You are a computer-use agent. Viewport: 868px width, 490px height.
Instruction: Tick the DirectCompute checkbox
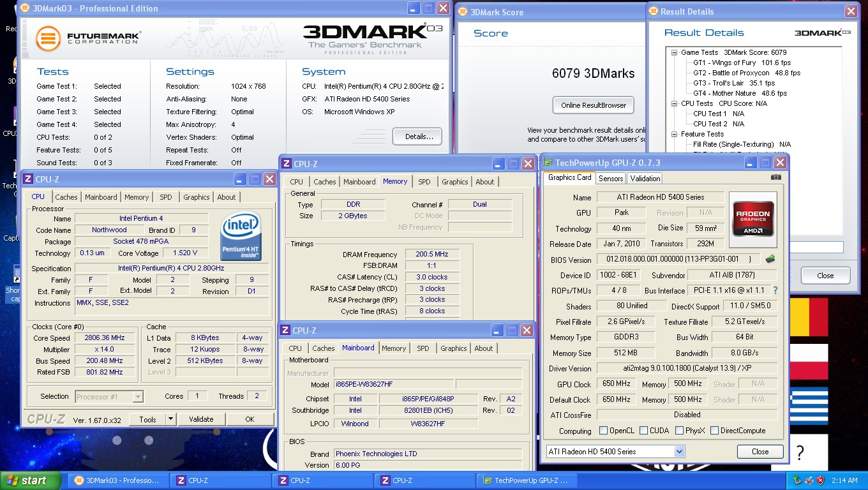714,431
